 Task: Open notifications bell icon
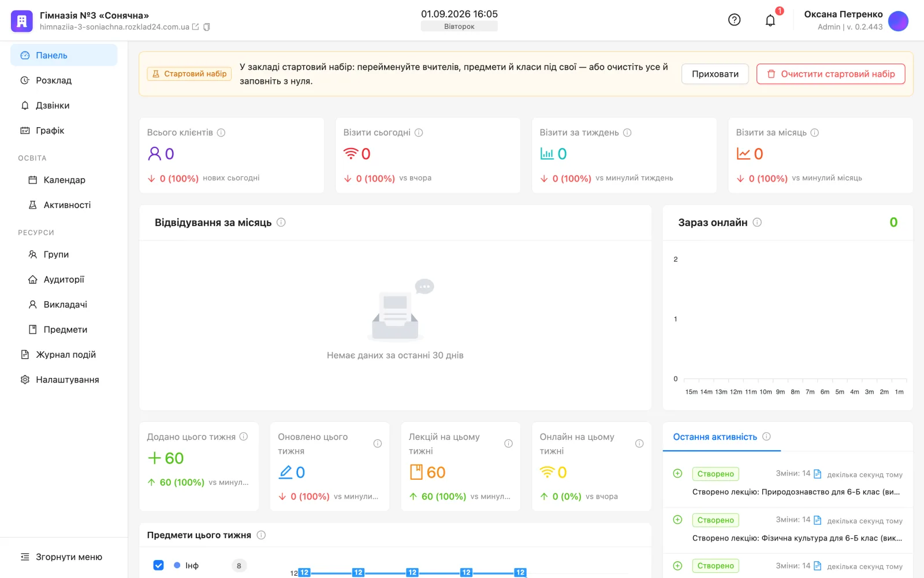770,21
